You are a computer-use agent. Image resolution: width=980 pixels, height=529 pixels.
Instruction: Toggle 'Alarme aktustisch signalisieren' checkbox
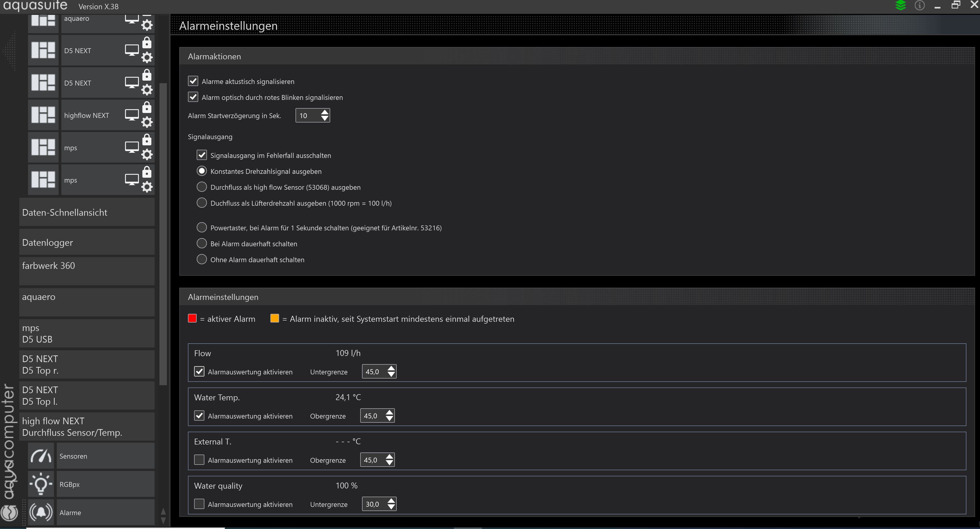click(x=193, y=81)
